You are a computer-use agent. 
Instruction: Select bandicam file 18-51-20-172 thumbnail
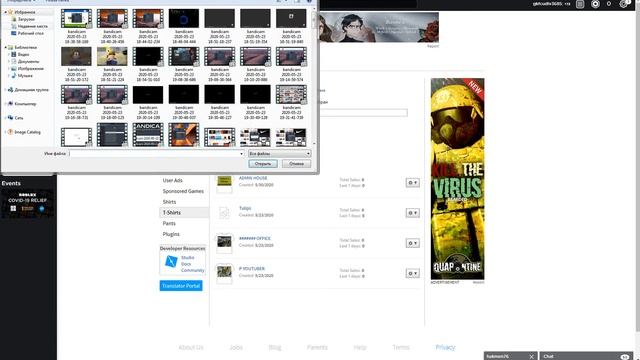pyautogui.click(x=76, y=56)
